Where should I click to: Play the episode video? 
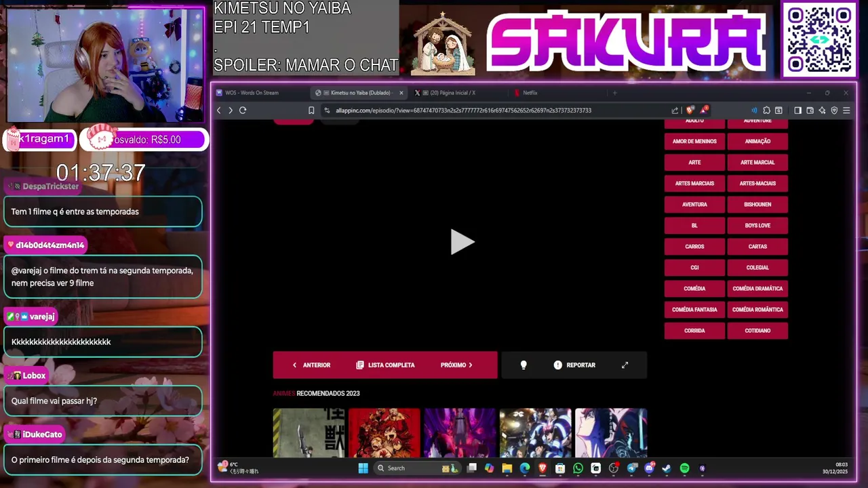click(x=462, y=242)
